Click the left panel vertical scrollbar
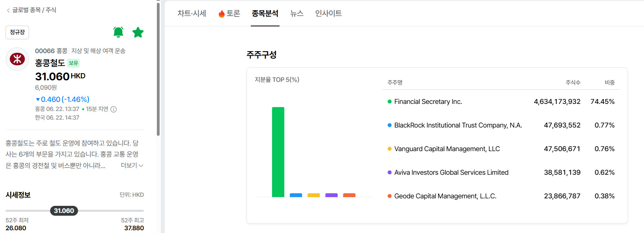The width and height of the screenshot is (644, 233). coord(158,69)
